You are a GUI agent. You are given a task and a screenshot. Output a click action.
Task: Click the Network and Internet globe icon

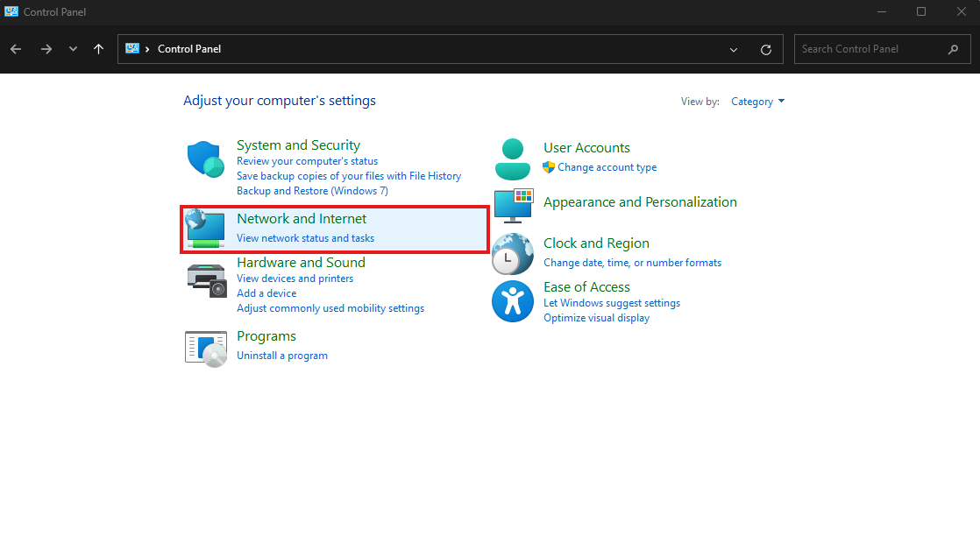[205, 229]
